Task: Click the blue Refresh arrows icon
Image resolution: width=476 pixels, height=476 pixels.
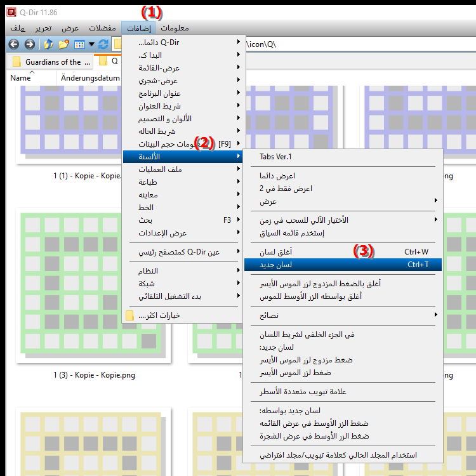Action: point(103,44)
